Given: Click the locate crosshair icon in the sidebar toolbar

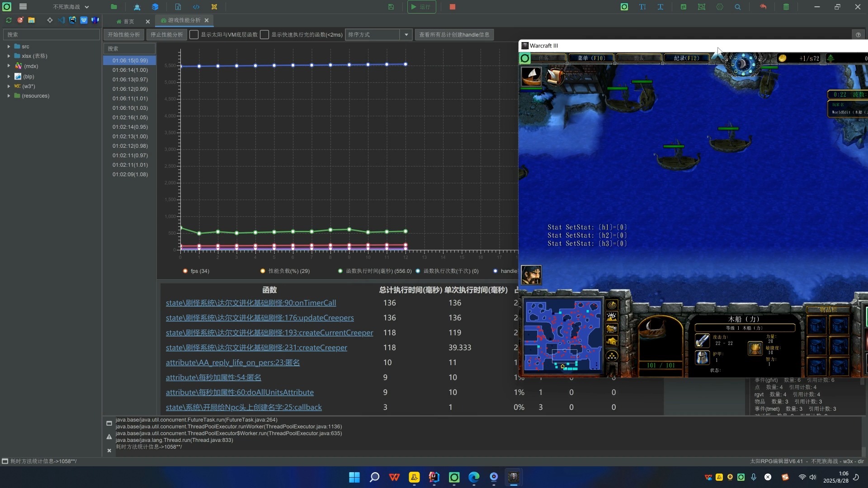Looking at the screenshot, I should 50,20.
